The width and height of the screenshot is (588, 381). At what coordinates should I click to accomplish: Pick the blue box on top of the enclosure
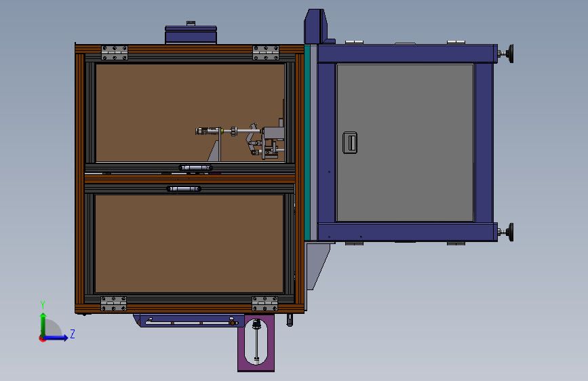pos(191,35)
